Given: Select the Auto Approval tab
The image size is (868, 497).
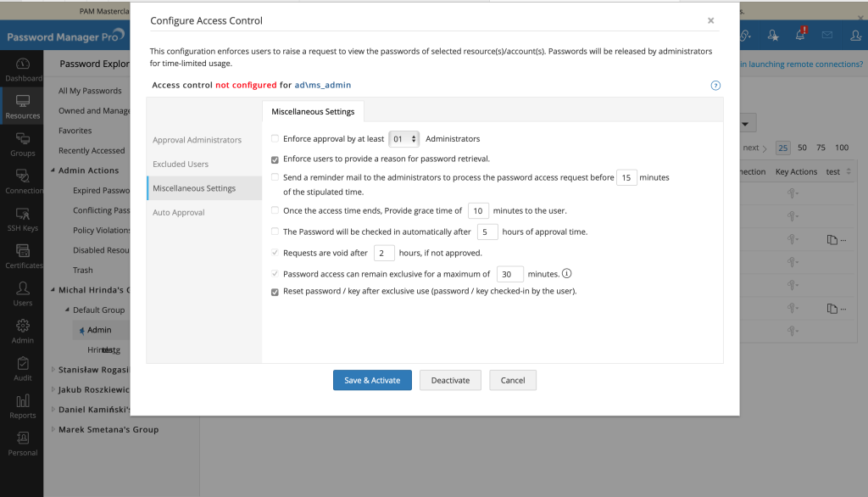Looking at the screenshot, I should click(x=178, y=213).
